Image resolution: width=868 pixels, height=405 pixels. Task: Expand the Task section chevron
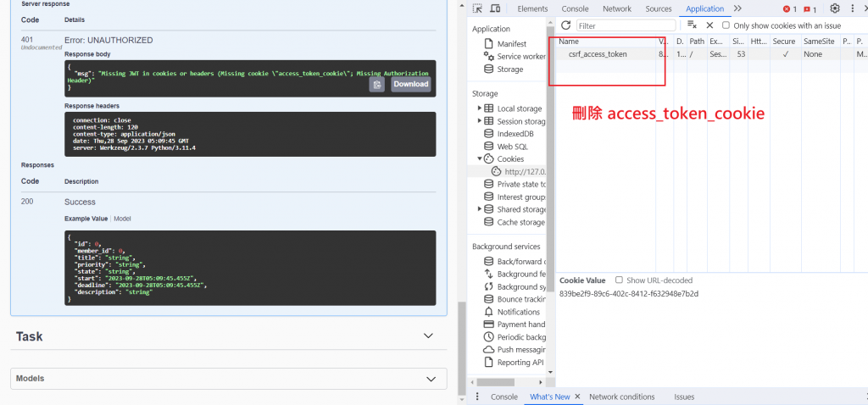pos(428,336)
